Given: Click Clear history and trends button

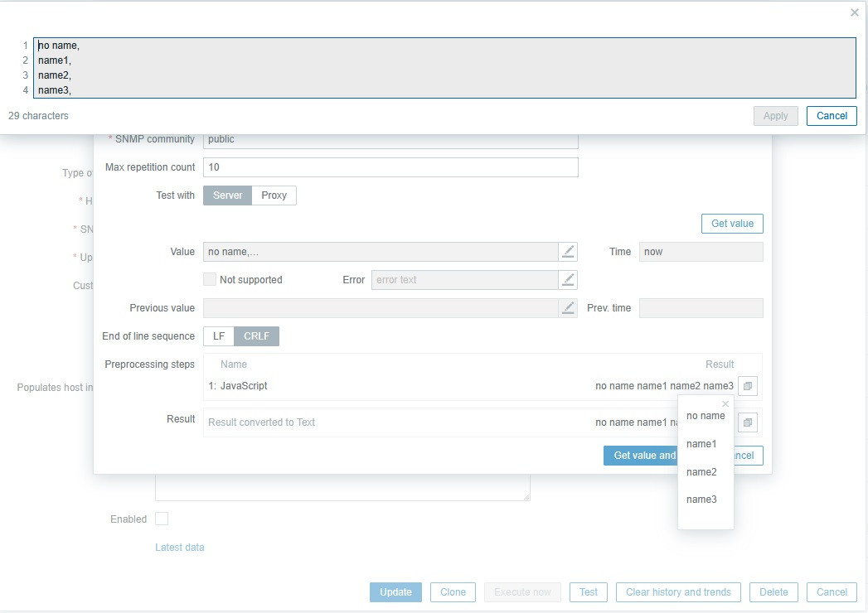Looking at the screenshot, I should (x=678, y=592).
